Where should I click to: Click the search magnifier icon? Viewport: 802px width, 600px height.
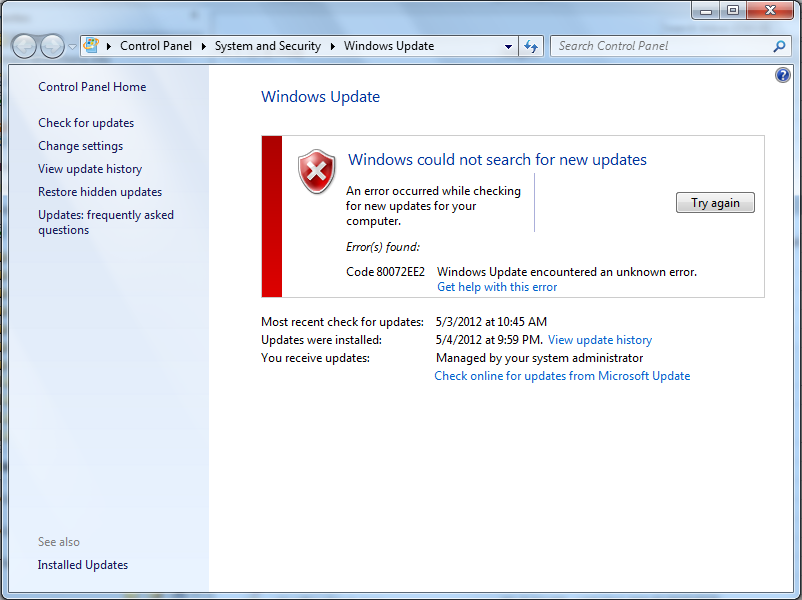779,46
